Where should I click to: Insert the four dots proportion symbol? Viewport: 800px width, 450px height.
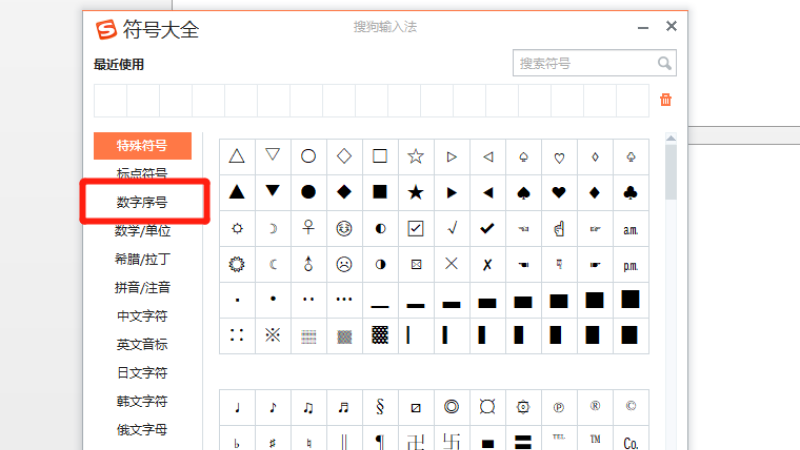pos(237,336)
